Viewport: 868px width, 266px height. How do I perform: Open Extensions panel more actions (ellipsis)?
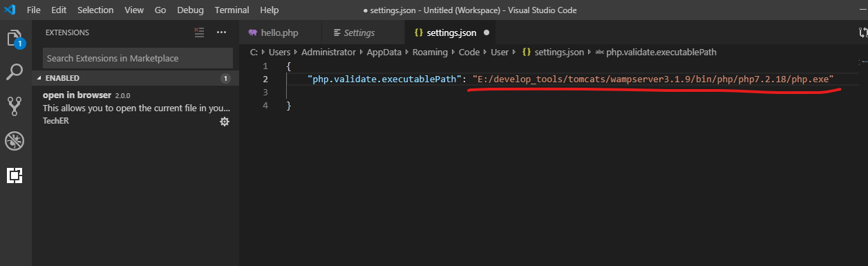click(221, 32)
